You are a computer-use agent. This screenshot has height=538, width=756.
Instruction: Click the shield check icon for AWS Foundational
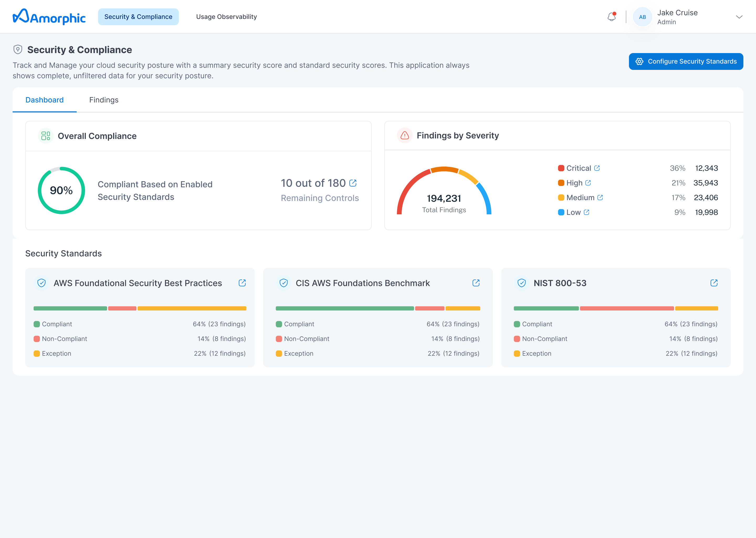click(41, 283)
